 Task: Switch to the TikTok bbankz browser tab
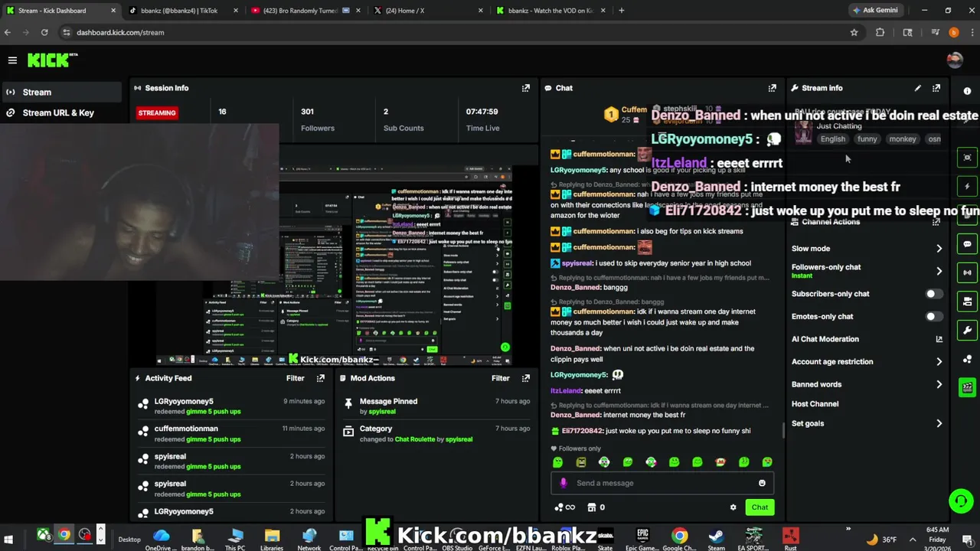click(182, 11)
